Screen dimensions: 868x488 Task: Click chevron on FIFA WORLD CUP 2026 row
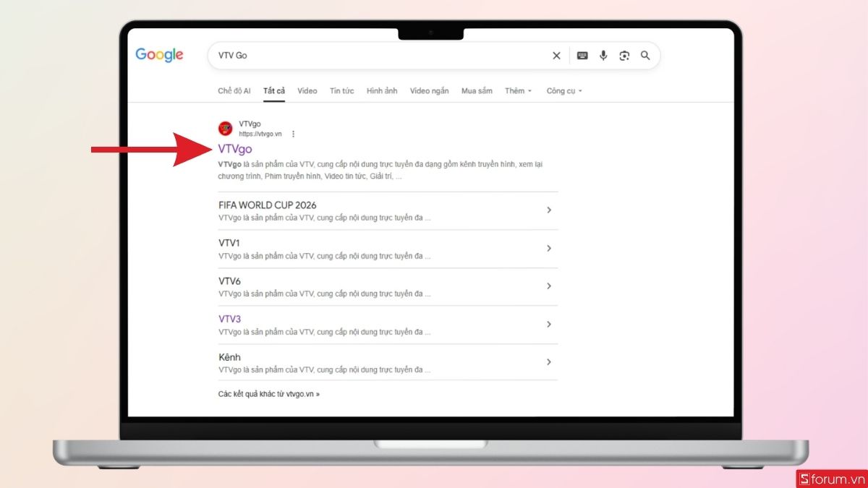point(549,210)
